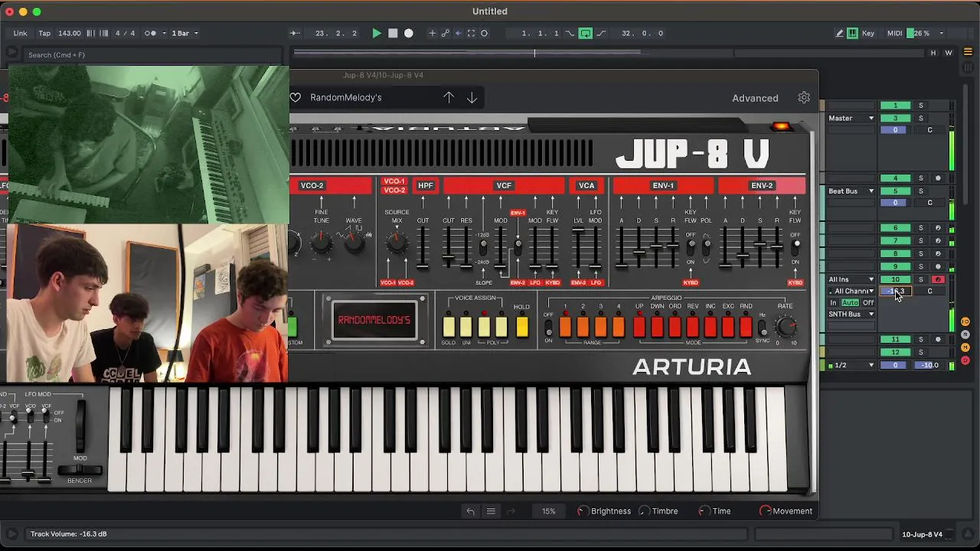Screen dimensions: 980x551
Task: Click the 15% CPU meter readout
Action: pos(549,511)
